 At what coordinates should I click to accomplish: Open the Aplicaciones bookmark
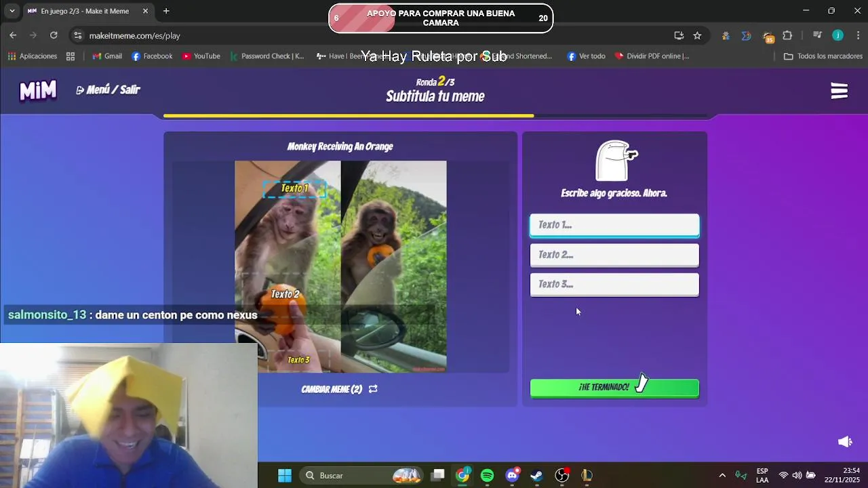(33, 56)
